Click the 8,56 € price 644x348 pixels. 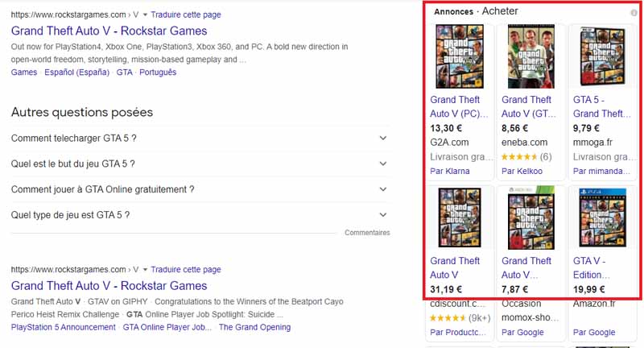coord(514,128)
